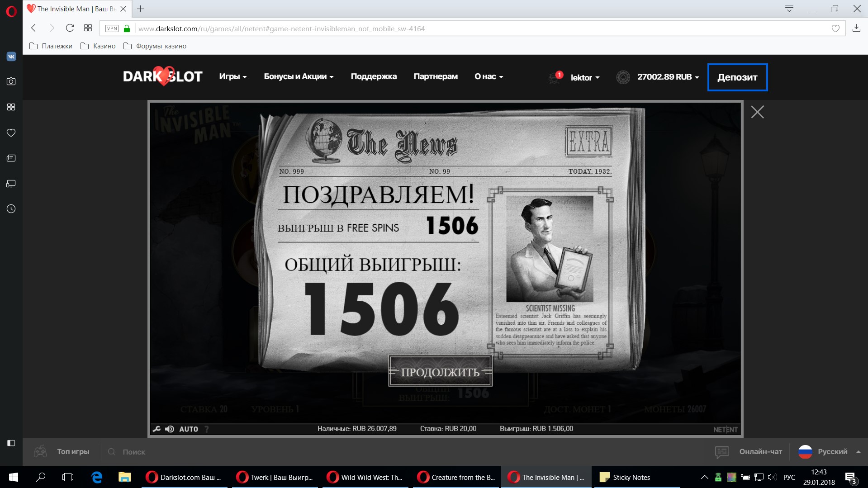Open browsing history clock in sidebar

tap(11, 209)
